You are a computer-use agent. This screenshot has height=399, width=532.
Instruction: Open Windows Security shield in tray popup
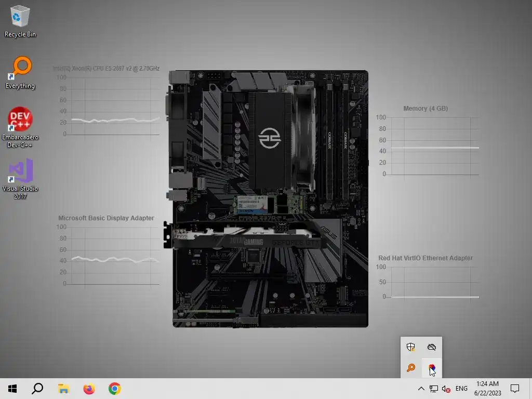click(x=411, y=347)
